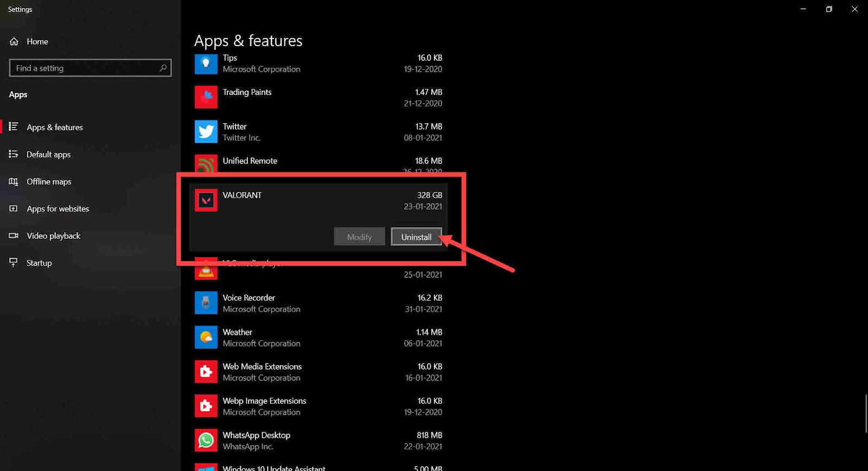Click the Voice Recorder app icon
The height and width of the screenshot is (471, 868).
[206, 303]
